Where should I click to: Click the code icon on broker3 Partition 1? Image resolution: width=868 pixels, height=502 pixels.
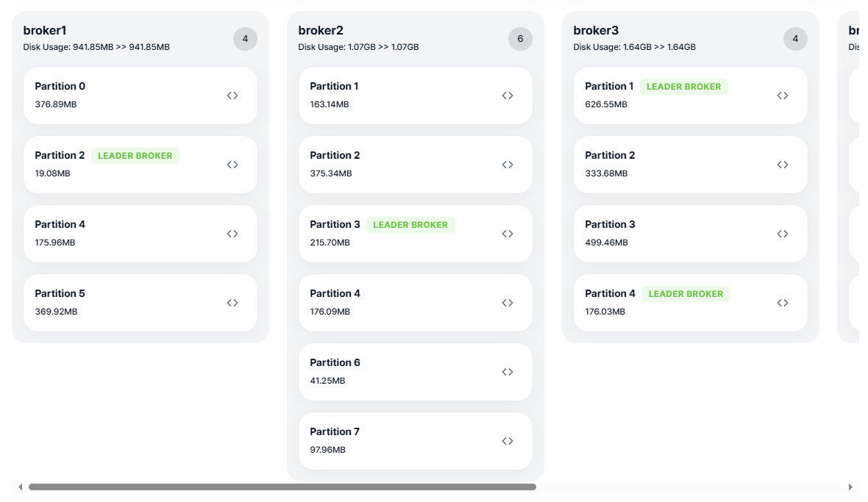(x=783, y=96)
